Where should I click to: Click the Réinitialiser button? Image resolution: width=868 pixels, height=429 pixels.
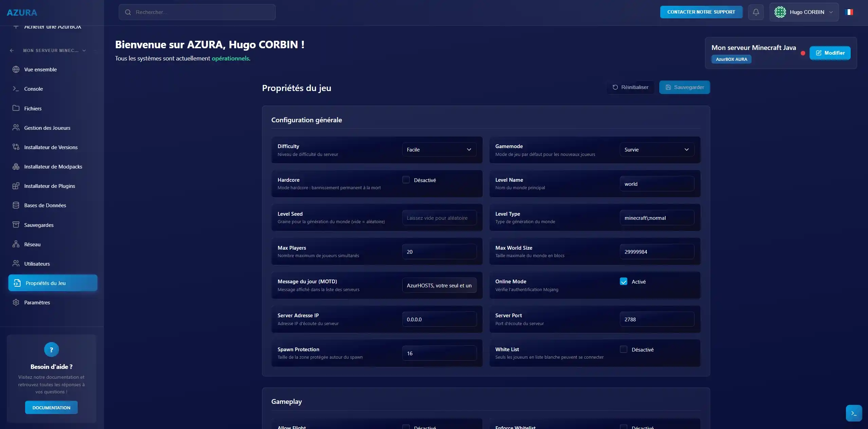pyautogui.click(x=630, y=87)
